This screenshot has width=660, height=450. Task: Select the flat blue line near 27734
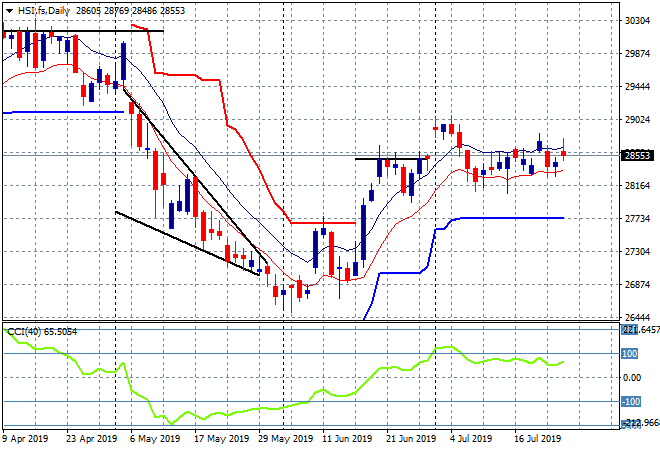pyautogui.click(x=510, y=218)
